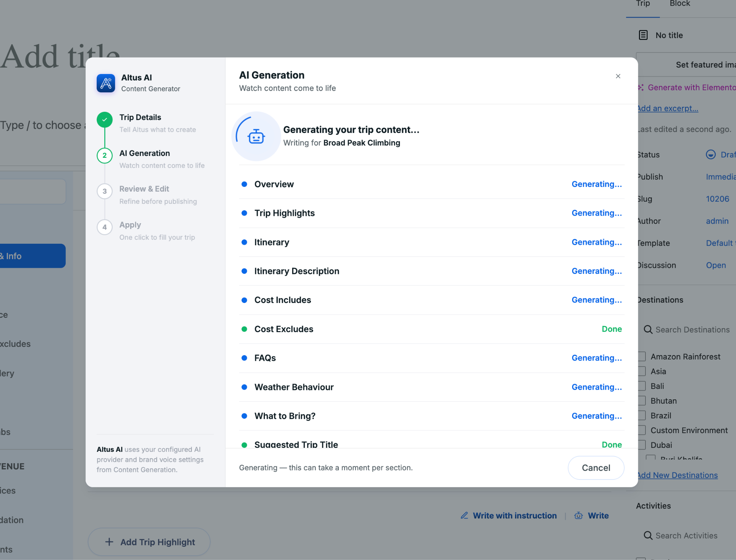
Task: Open the Template Default selector
Action: tap(721, 243)
